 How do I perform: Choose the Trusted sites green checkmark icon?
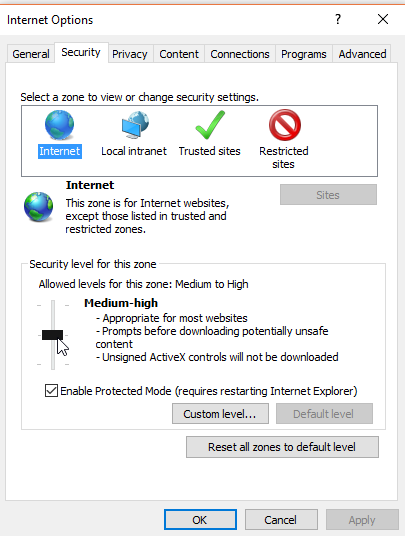tap(210, 125)
